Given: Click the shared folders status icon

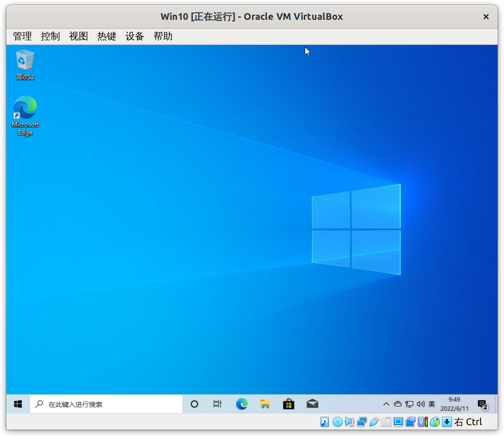Looking at the screenshot, I should 386,422.
